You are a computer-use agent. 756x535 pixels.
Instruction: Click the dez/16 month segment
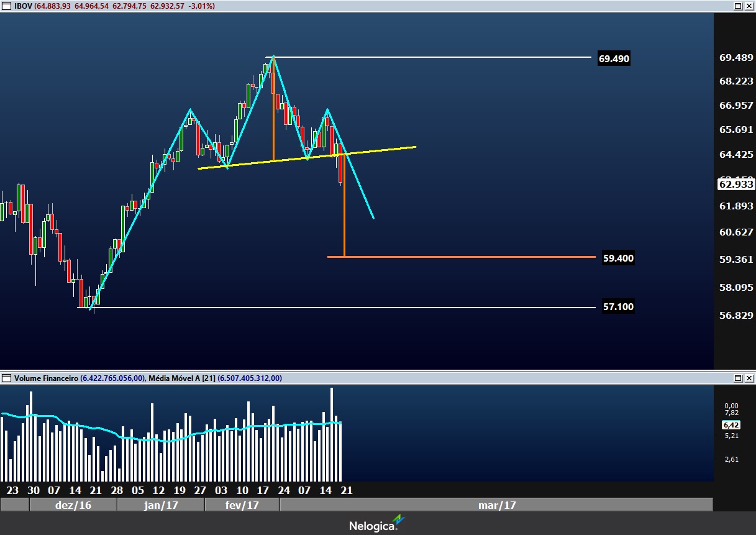(73, 505)
